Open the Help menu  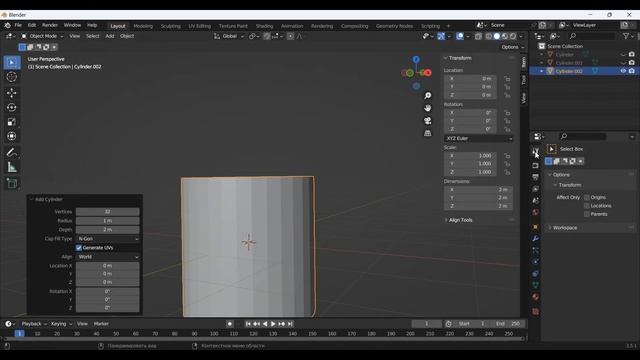[x=92, y=25]
